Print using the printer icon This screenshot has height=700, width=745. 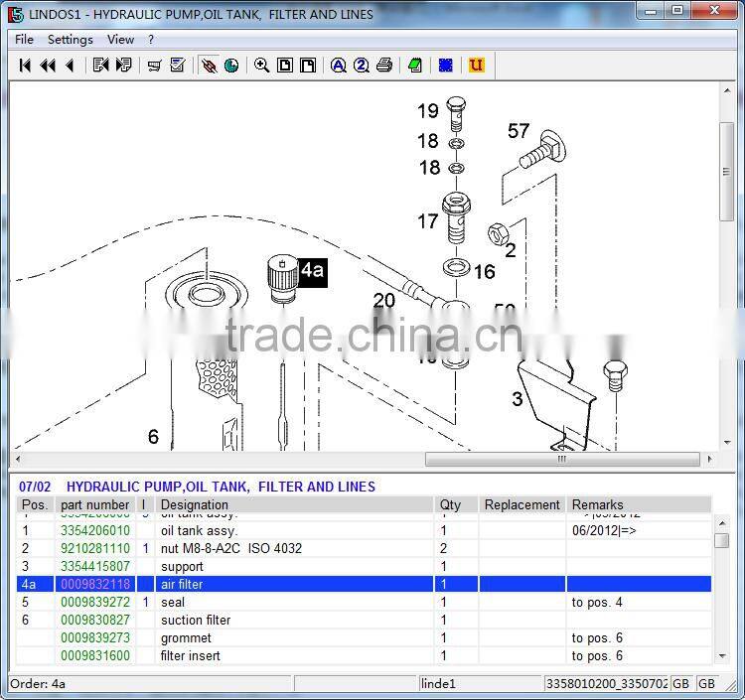384,66
